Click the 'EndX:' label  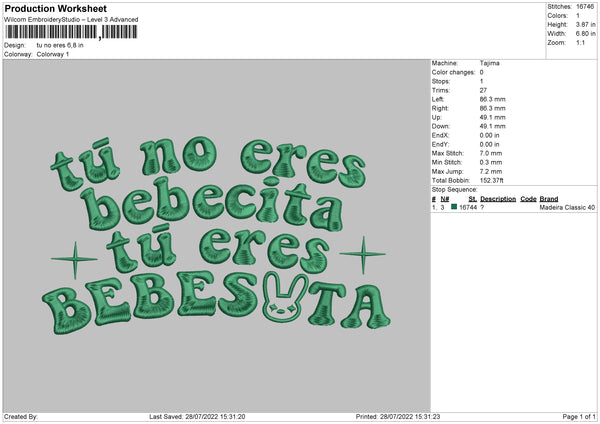pyautogui.click(x=440, y=135)
